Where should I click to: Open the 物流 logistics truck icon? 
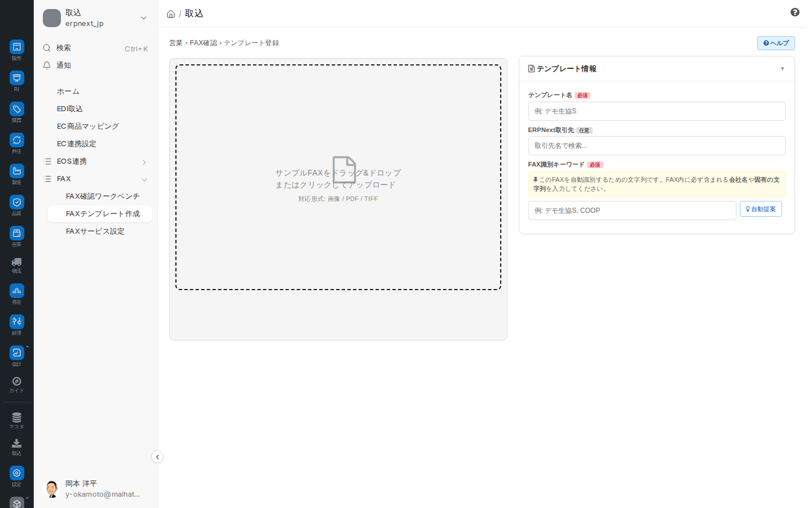click(17, 262)
